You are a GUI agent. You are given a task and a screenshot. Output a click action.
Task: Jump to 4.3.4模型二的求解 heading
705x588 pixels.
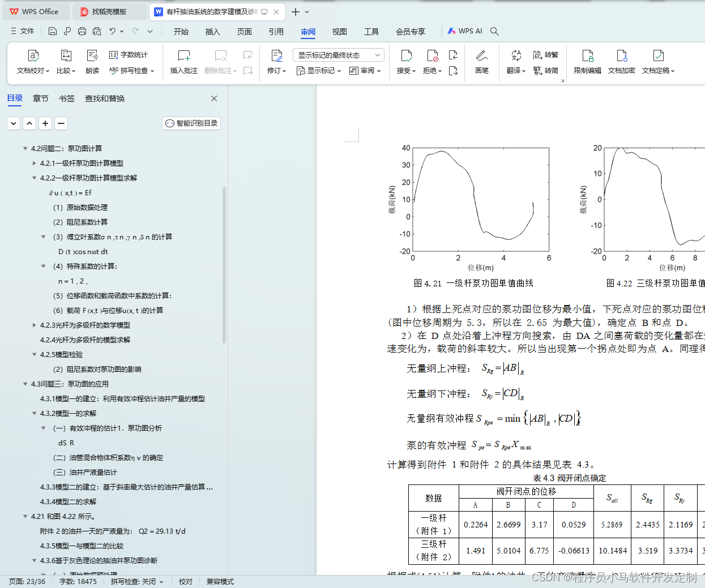(x=68, y=501)
